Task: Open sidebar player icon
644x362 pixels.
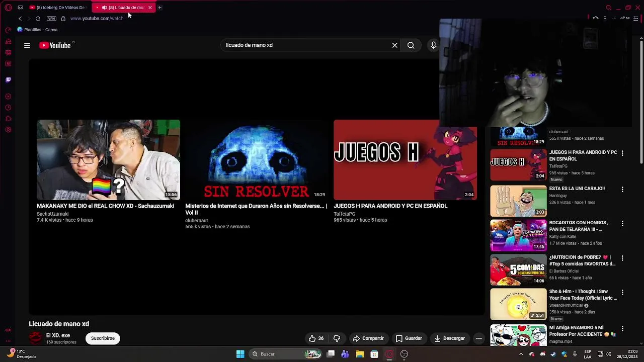Action: pyautogui.click(x=8, y=97)
